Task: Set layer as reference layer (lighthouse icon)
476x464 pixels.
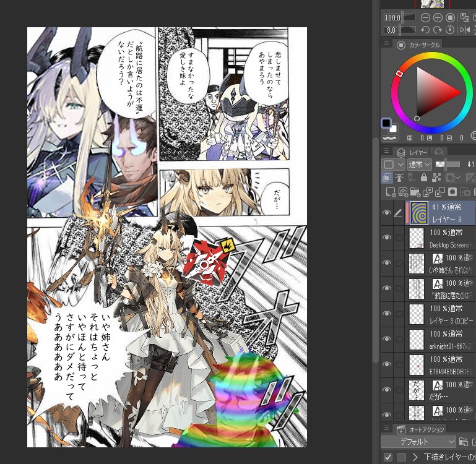Action: [399, 178]
